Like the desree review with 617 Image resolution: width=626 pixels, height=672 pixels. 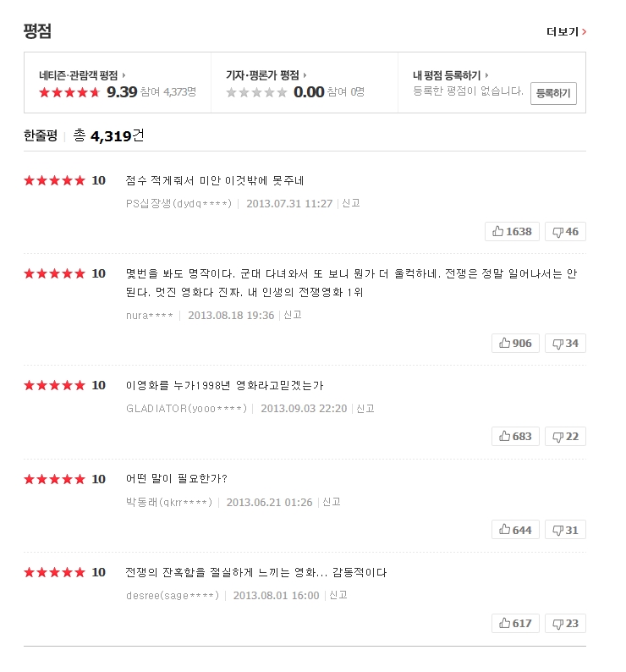click(515, 623)
